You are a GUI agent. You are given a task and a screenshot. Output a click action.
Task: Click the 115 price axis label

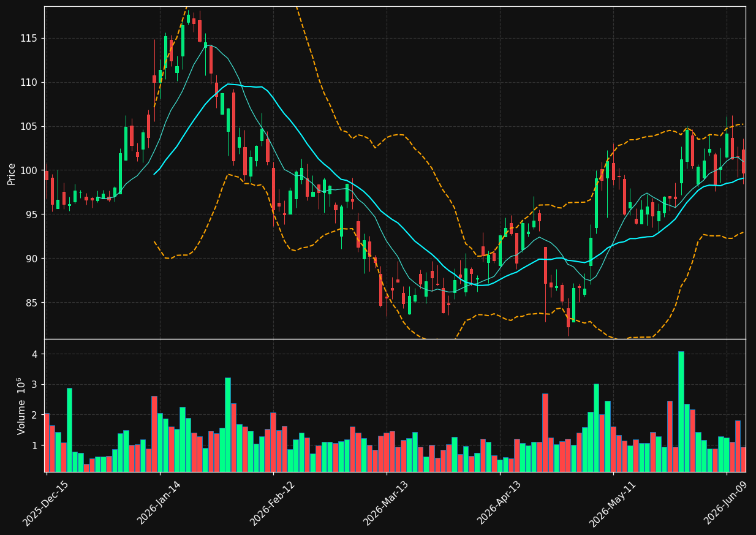pos(30,38)
